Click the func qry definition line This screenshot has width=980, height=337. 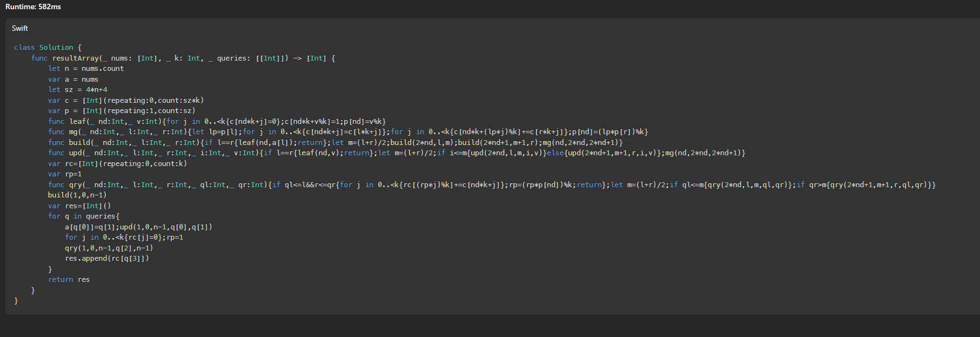pos(492,185)
